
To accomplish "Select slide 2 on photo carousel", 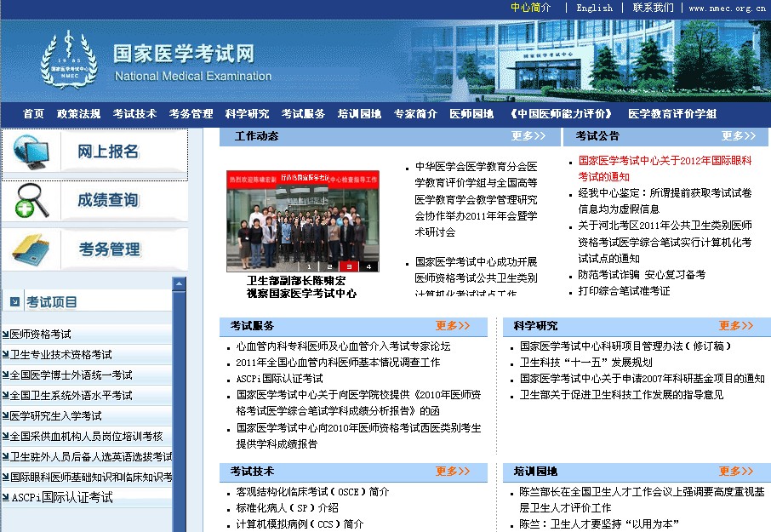I will pyautogui.click(x=329, y=266).
